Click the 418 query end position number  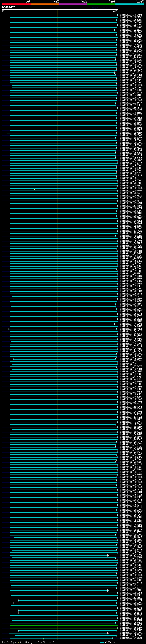[115, 11]
